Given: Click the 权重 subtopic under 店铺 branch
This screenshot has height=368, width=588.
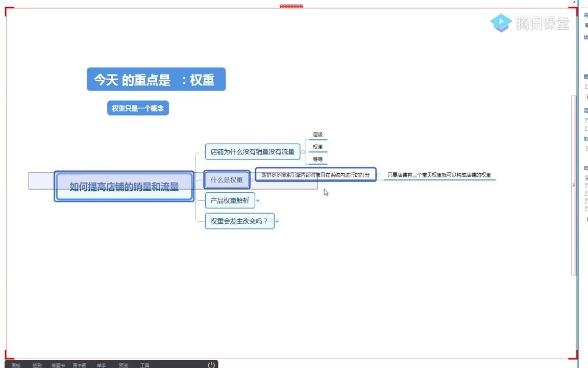Looking at the screenshot, I should pyautogui.click(x=317, y=147).
